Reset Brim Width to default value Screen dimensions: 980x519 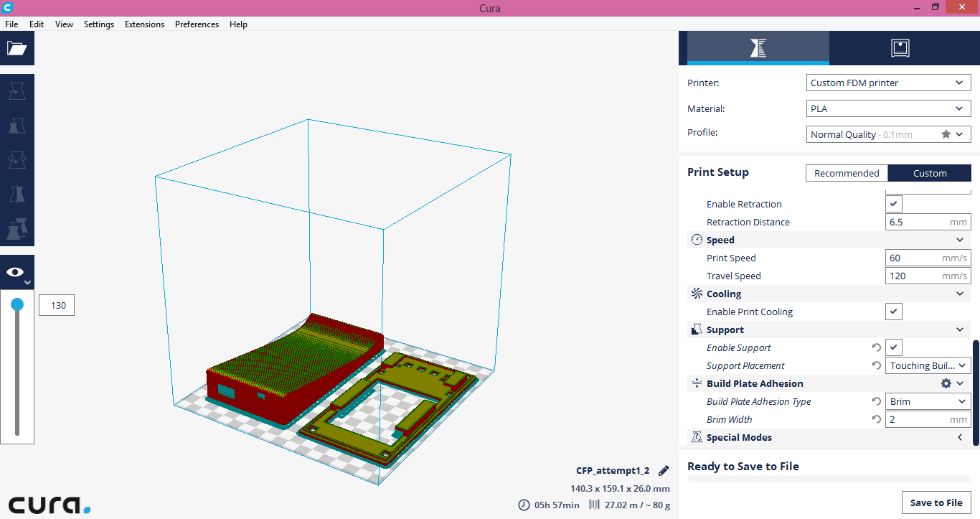pyautogui.click(x=876, y=419)
